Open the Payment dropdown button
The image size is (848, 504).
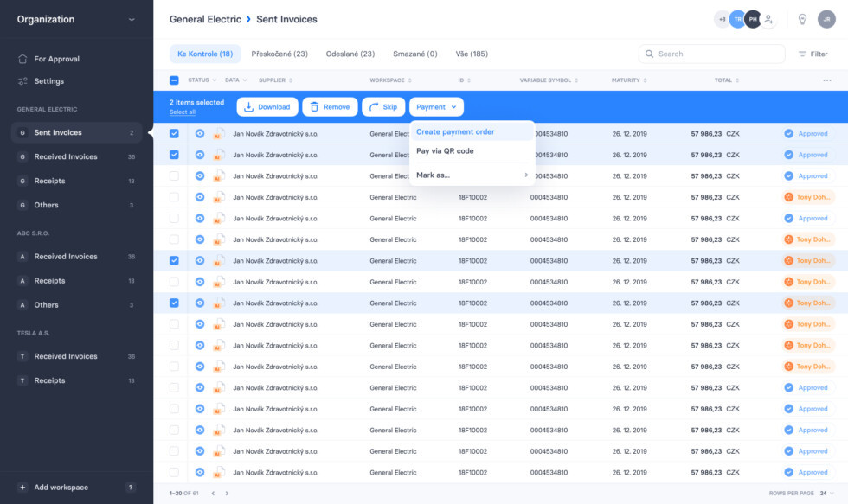coord(436,107)
